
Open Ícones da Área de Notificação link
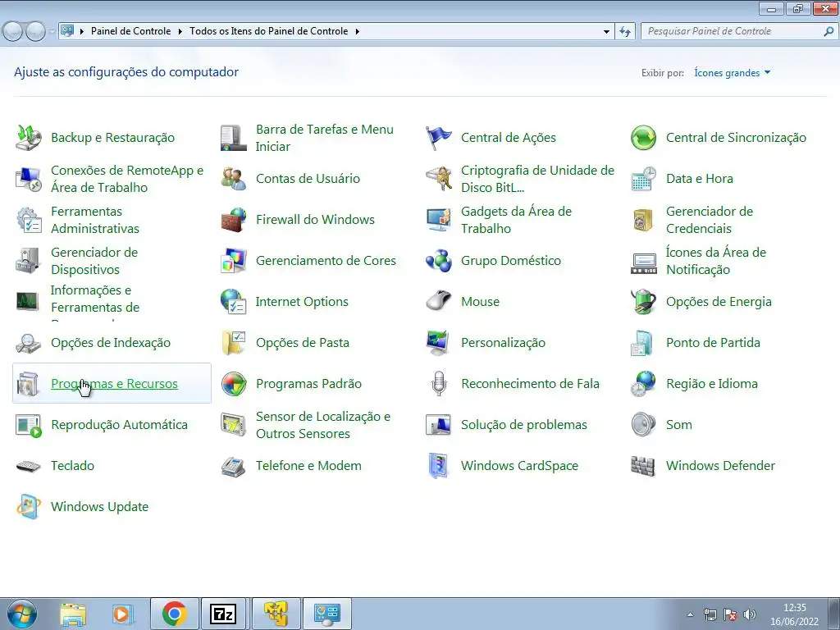point(715,261)
